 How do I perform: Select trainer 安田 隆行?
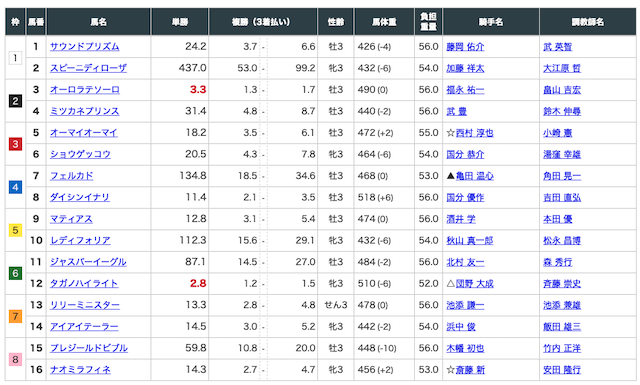click(x=562, y=370)
